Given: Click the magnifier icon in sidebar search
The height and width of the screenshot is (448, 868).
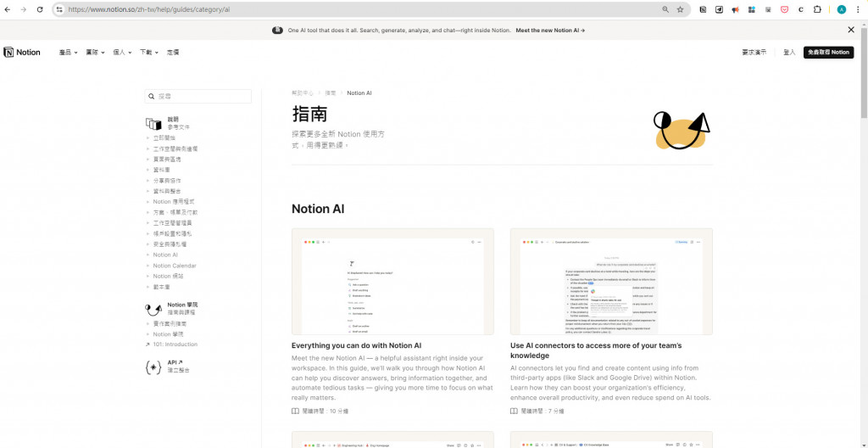Looking at the screenshot, I should coord(152,97).
